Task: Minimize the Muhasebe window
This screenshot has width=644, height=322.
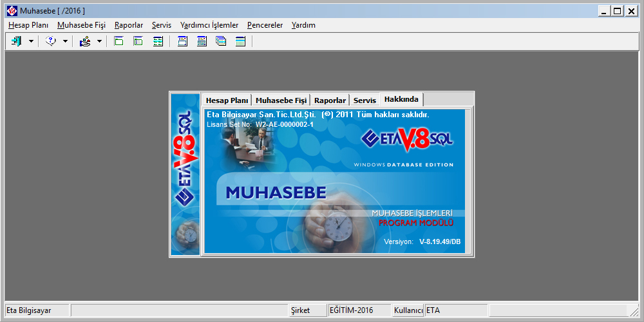Action: (x=603, y=11)
